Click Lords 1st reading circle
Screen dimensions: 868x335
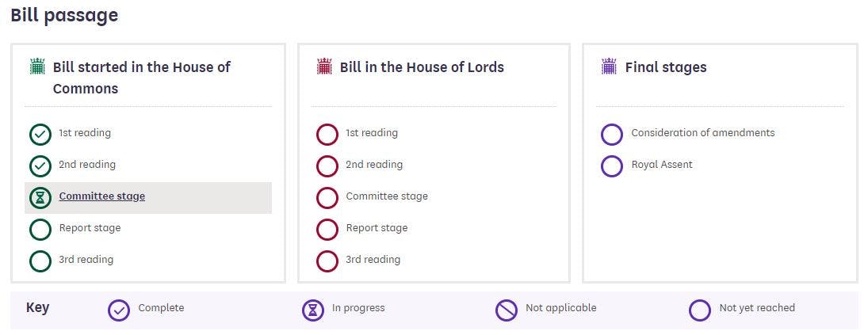click(x=327, y=135)
